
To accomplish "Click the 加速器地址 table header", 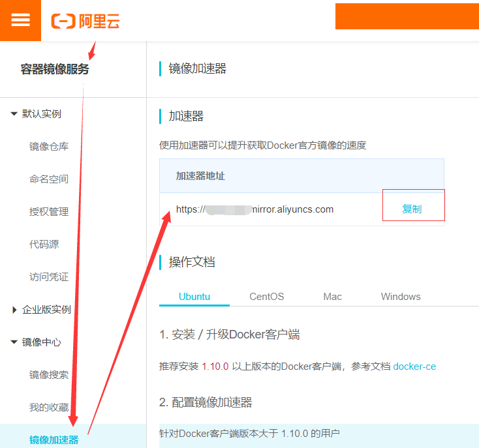I will (200, 176).
